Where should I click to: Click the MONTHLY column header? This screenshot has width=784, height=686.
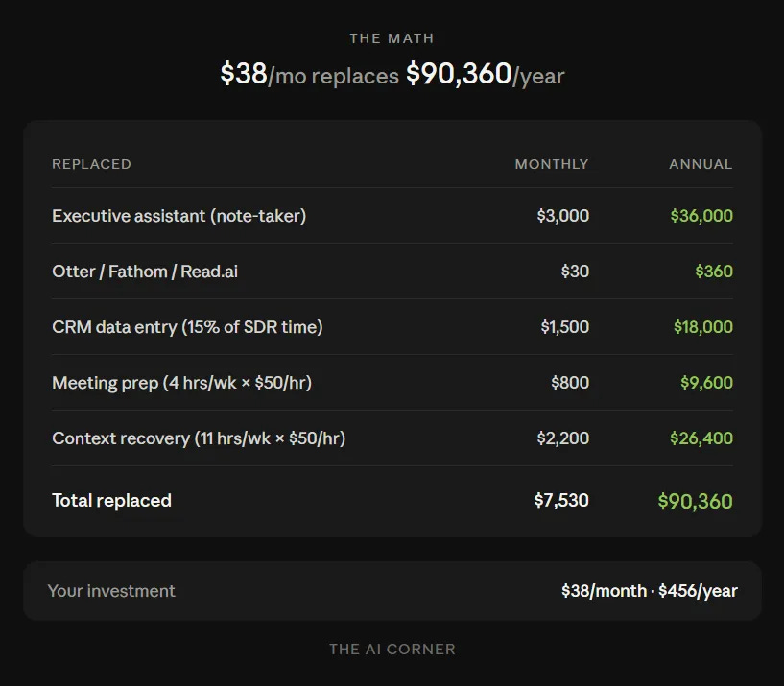[552, 164]
